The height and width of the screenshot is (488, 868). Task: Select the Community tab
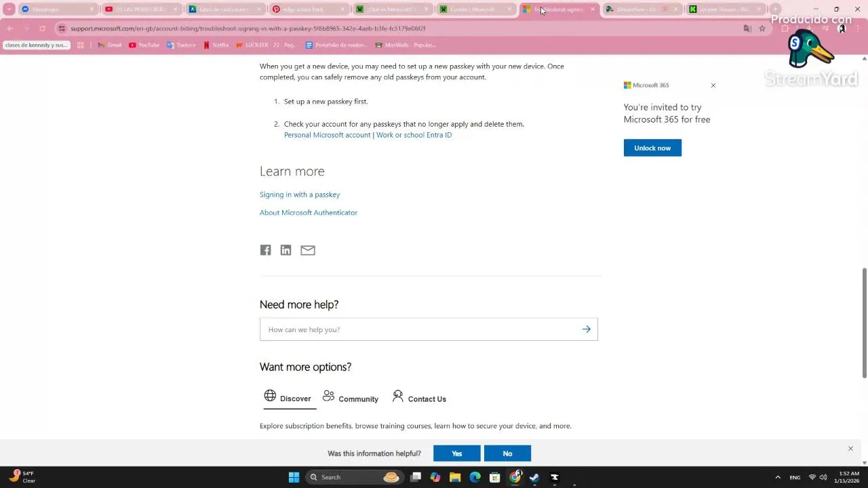click(351, 399)
